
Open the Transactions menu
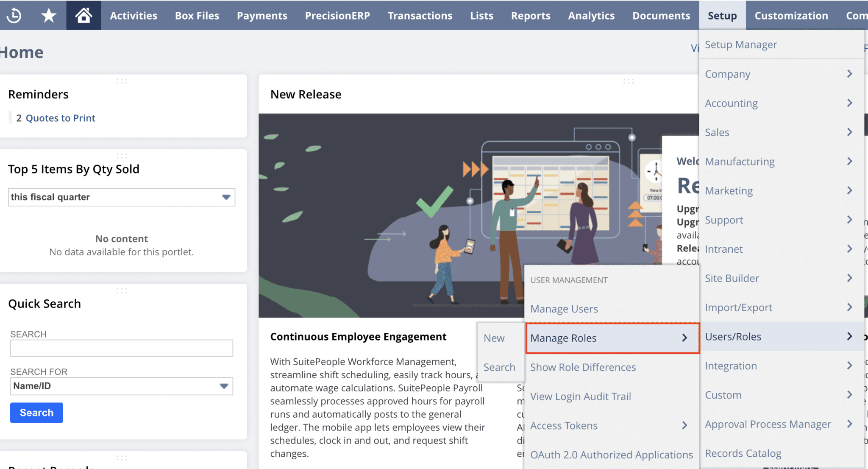tap(420, 15)
